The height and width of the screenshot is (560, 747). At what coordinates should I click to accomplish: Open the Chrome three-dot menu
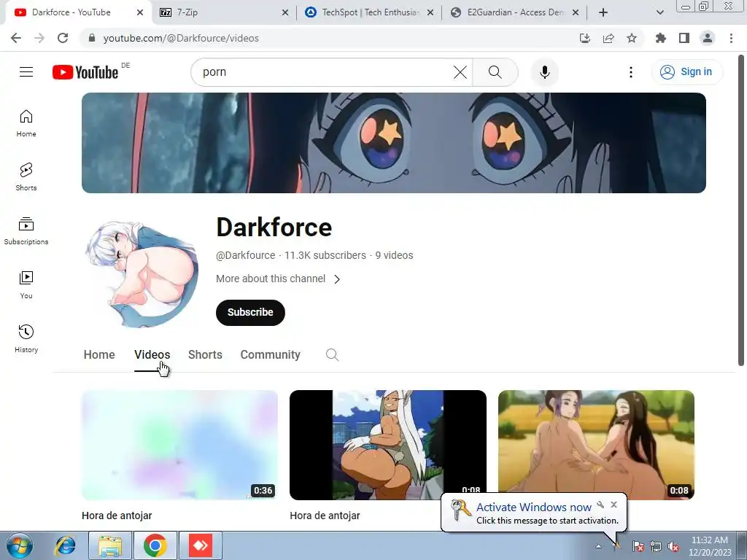pos(731,38)
